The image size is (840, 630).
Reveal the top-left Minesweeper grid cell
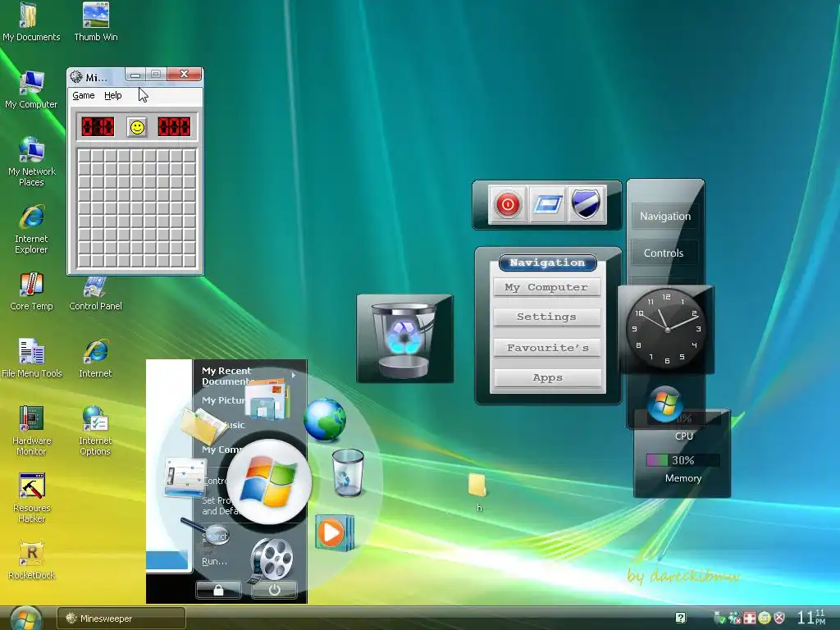[x=84, y=157]
